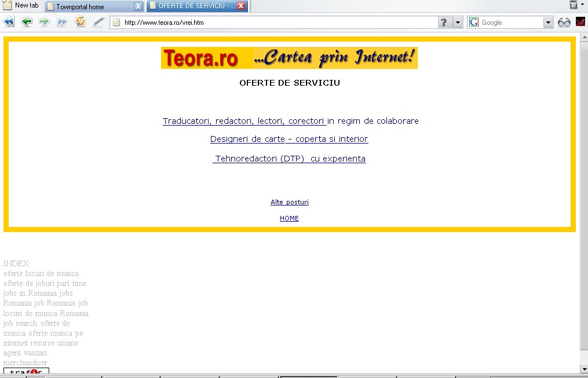Click the wand (pencil) toolbar icon
Viewport: 588px width, 378px height.
[98, 22]
